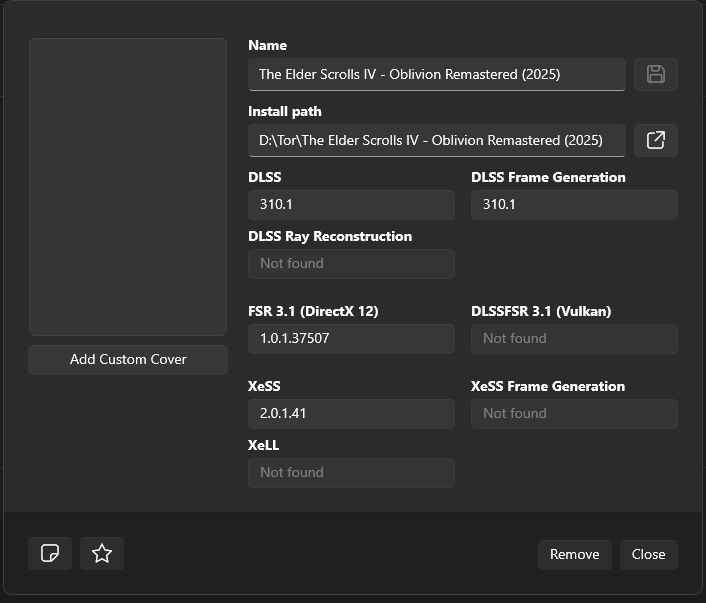706x603 pixels.
Task: Click XeSS Frame Generation Not found box
Action: tap(574, 414)
